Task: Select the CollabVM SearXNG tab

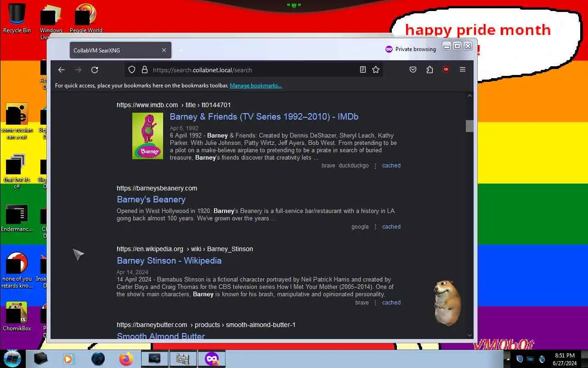Action: point(120,50)
